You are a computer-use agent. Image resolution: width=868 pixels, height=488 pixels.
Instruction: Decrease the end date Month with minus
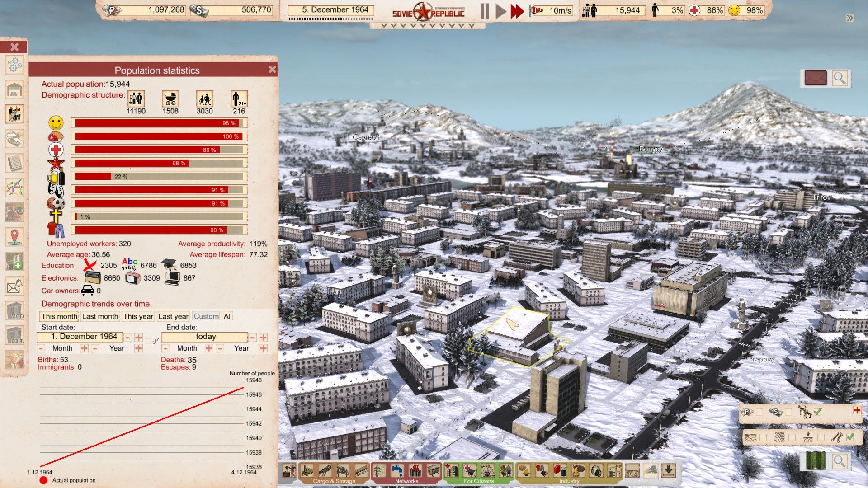(166, 348)
